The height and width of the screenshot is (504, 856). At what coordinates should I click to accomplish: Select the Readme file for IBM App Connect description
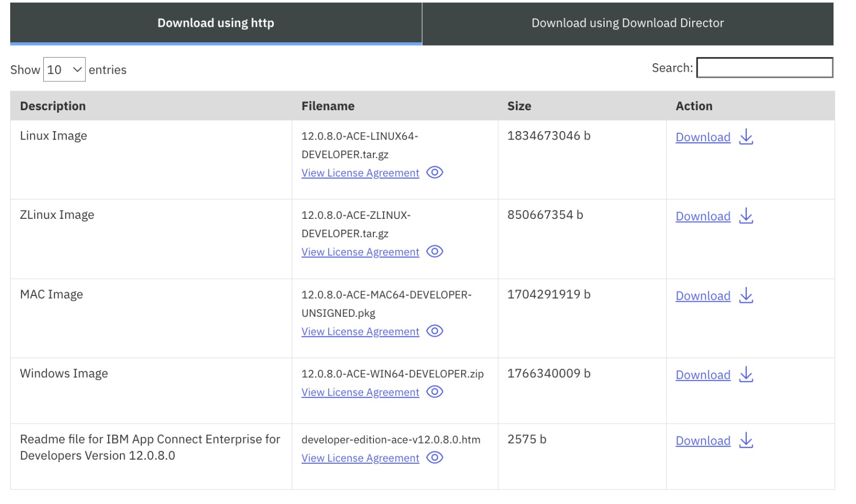[x=150, y=447]
